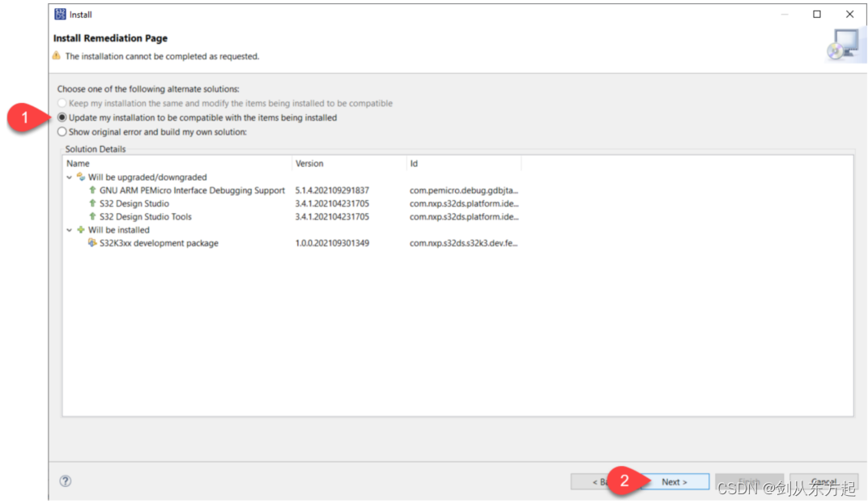Click the S32 Design Studio Tools version 3.4.1.202104231705
The height and width of the screenshot is (504, 868).
332,216
